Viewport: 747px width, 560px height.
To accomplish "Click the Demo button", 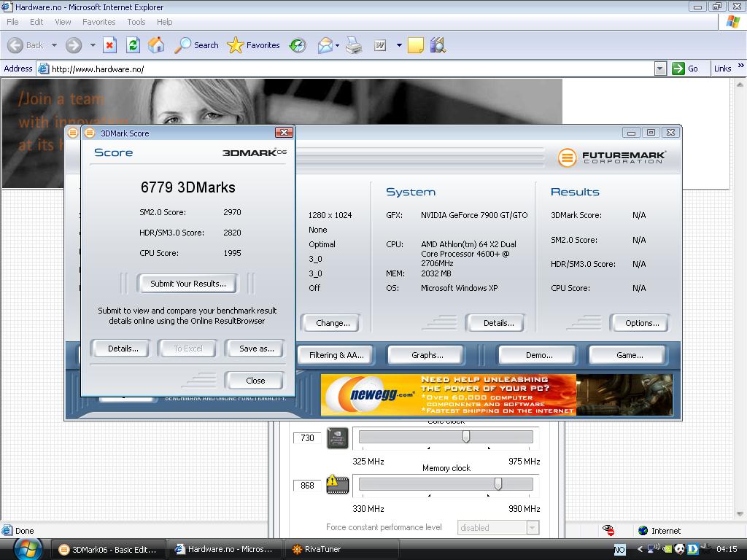I will tap(539, 355).
